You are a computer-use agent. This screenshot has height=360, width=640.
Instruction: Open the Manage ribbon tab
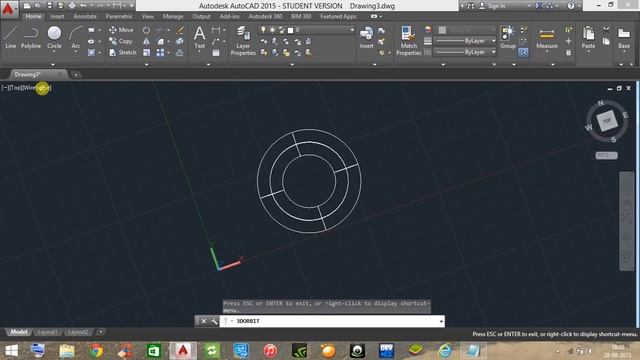click(173, 16)
